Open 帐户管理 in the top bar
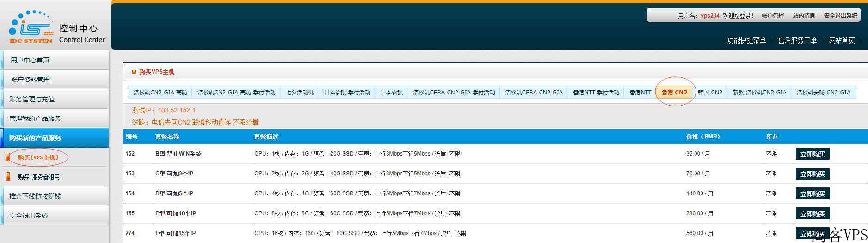 [x=773, y=16]
